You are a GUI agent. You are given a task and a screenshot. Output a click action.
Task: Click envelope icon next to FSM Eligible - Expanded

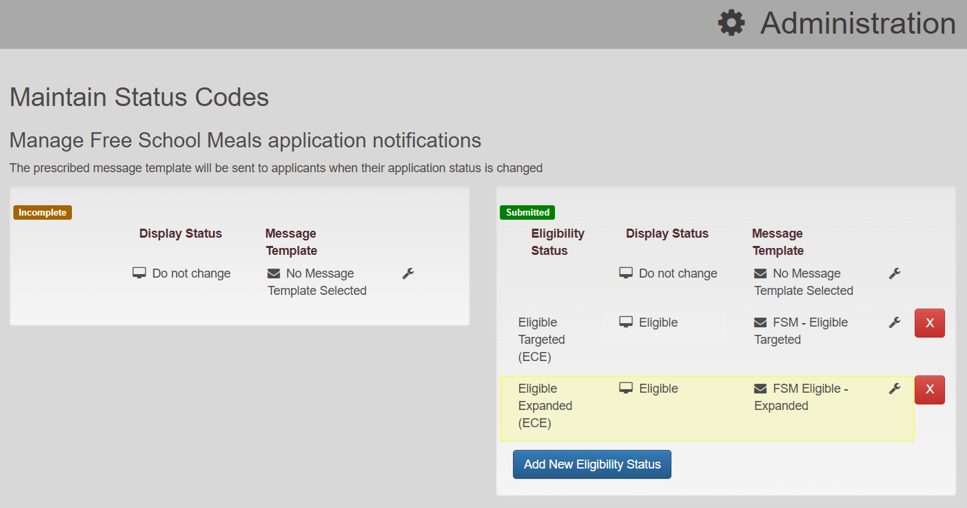pos(760,388)
